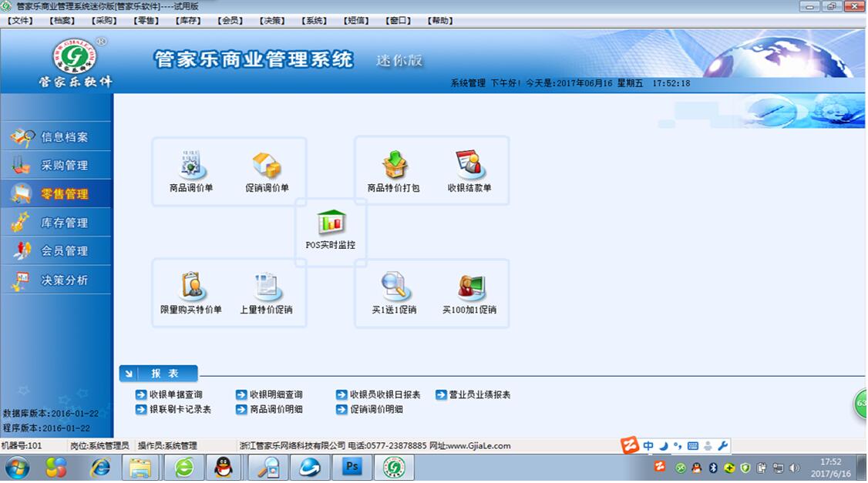Click the title bar application icon
Viewport: 868px width, 483px height.
click(6, 6)
